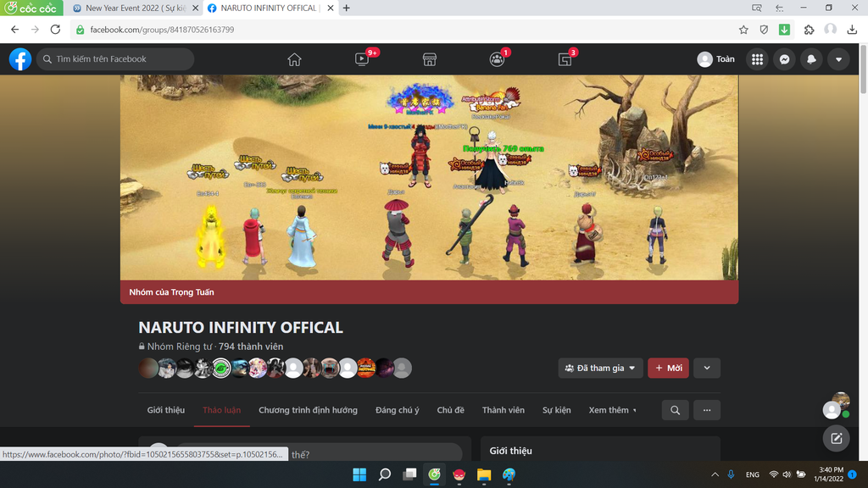The image size is (868, 488).
Task: Open the Groups icon in top navigation
Action: coord(497,59)
